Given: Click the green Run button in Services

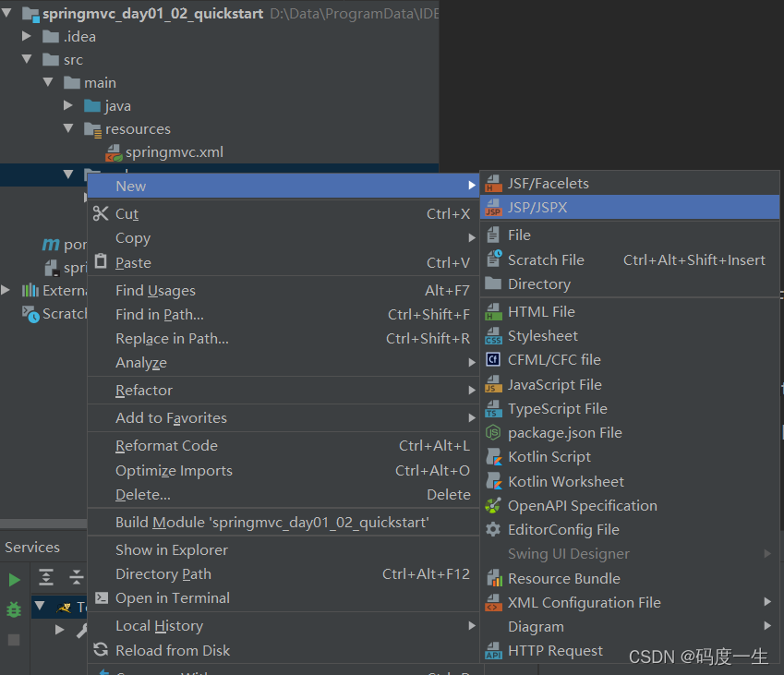Looking at the screenshot, I should coord(15,580).
